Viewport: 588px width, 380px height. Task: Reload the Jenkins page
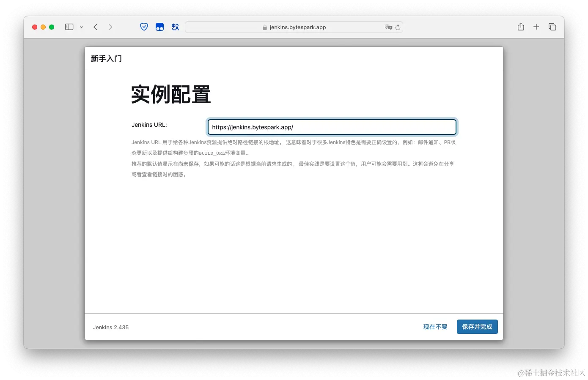point(398,27)
